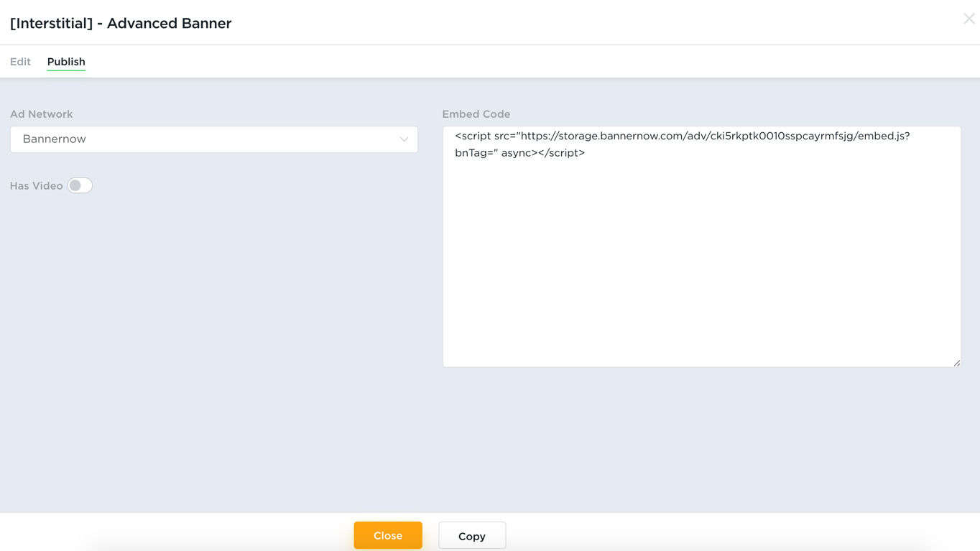980x551 pixels.
Task: Click the Embed Code label
Action: (x=476, y=114)
